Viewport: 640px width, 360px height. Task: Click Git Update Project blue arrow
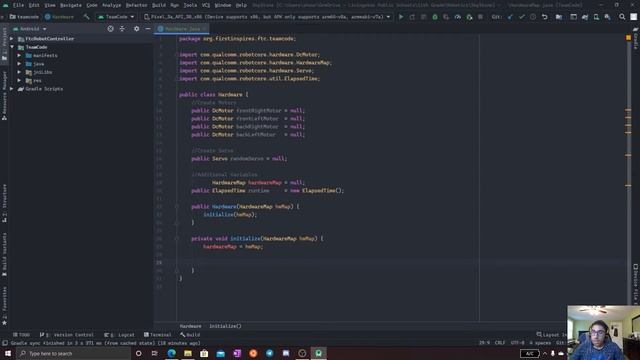click(x=510, y=17)
